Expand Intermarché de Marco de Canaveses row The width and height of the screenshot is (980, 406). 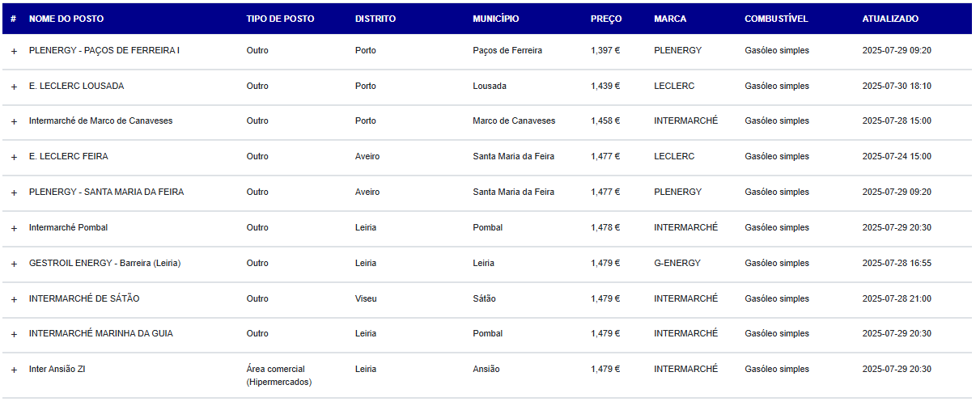tap(14, 121)
